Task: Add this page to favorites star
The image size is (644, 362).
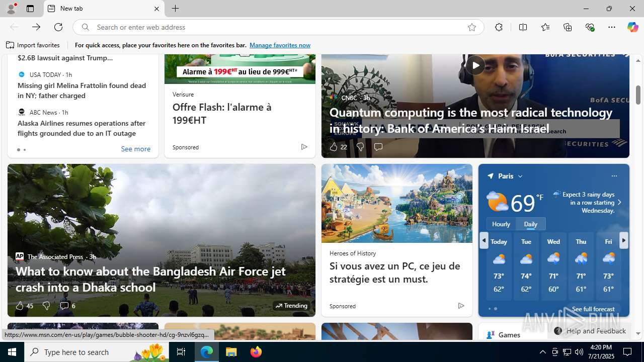Action: [472, 27]
